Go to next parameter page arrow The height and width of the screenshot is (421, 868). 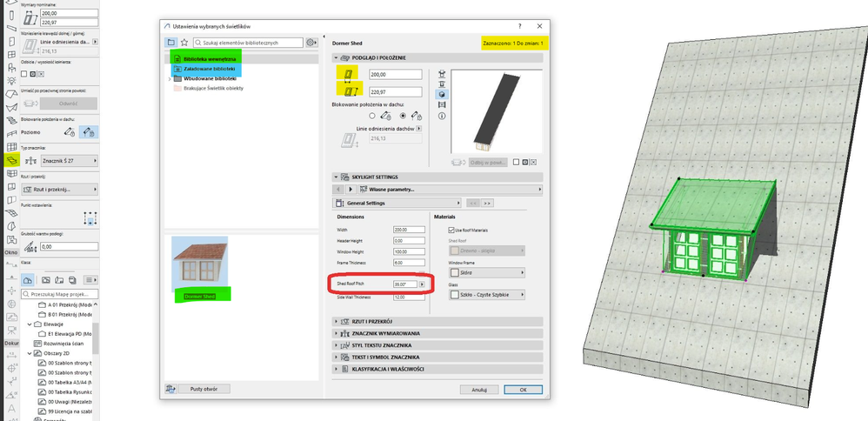(x=350, y=190)
